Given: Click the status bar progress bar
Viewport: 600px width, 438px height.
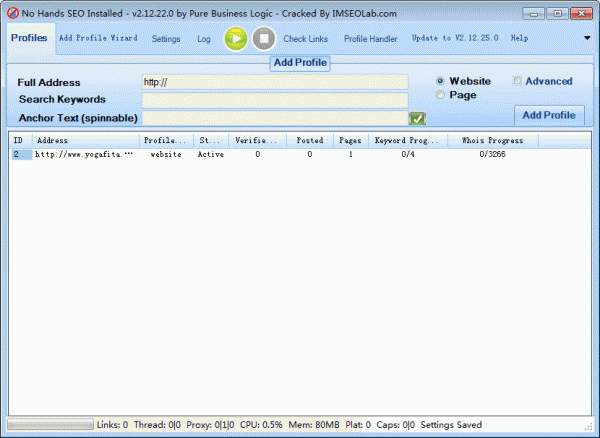Looking at the screenshot, I should coord(50,424).
